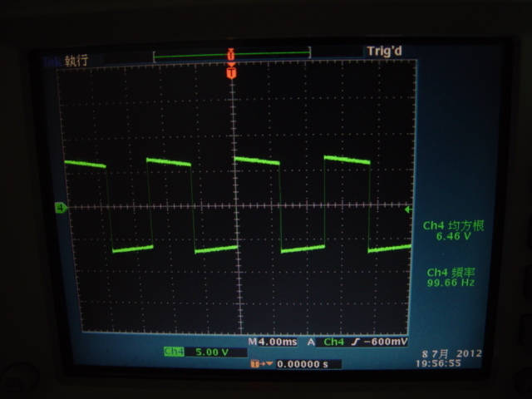Click the trigger level arrow at right edge
Image resolution: width=532 pixels, height=399 pixels.
coord(408,210)
